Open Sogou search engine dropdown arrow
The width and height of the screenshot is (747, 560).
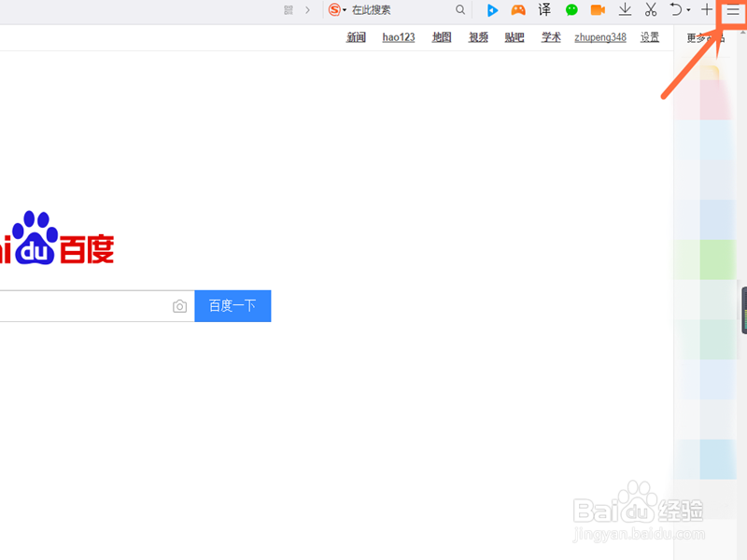345,10
